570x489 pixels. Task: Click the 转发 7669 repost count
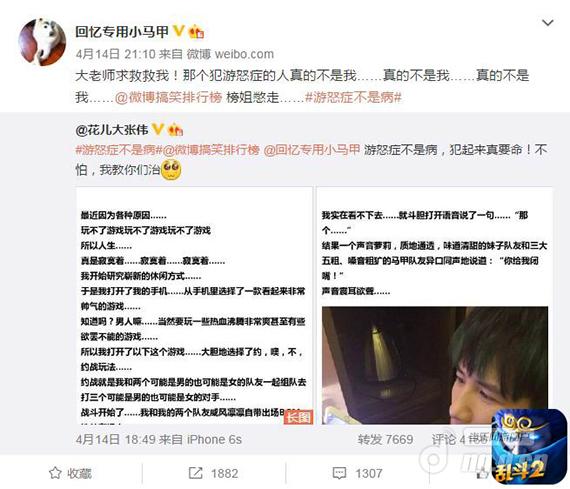pos(385,440)
